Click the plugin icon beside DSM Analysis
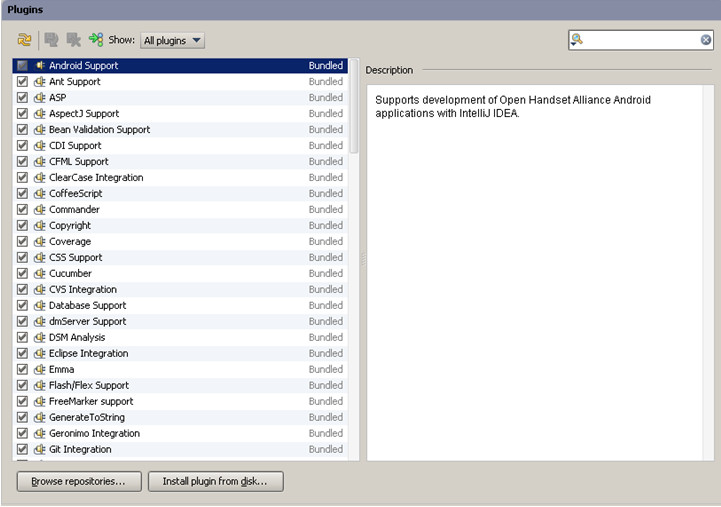721x507 pixels. point(40,337)
